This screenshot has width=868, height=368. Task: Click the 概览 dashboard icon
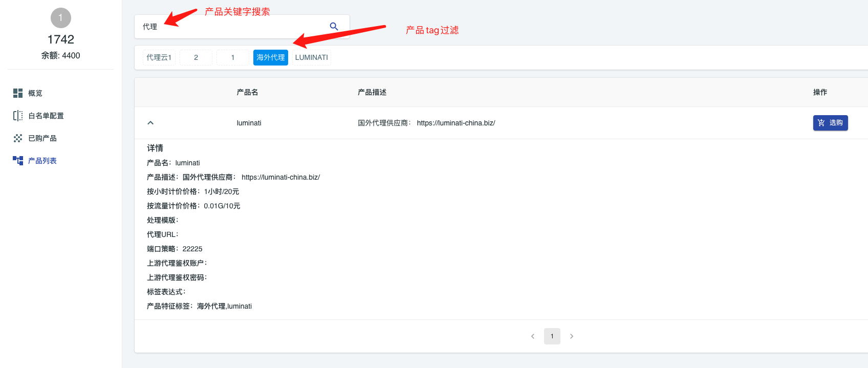point(18,93)
